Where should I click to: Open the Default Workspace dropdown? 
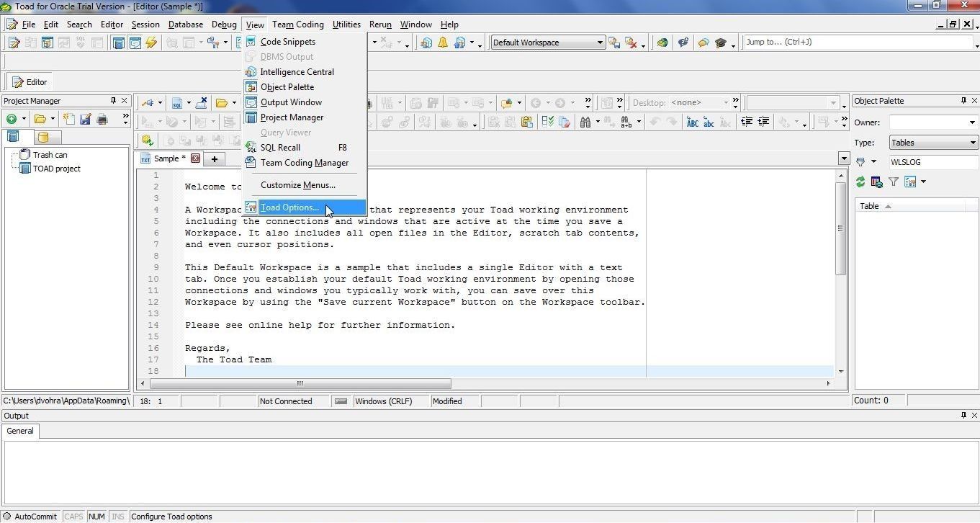coord(599,43)
